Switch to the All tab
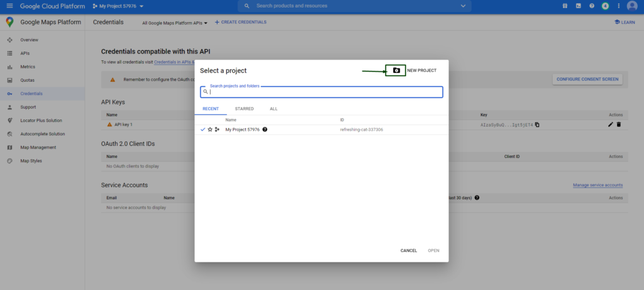The height and width of the screenshot is (290, 644). (x=274, y=109)
